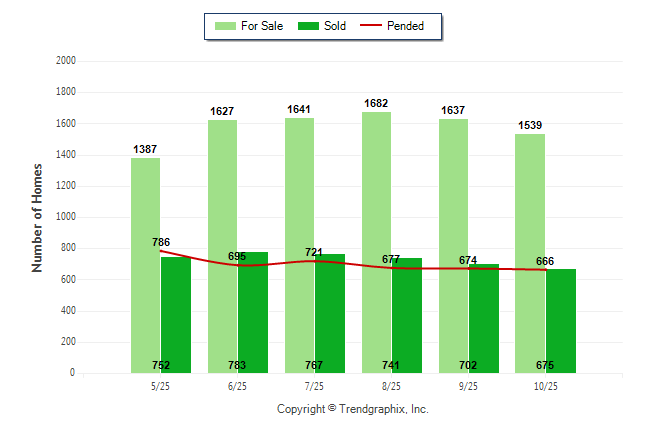Image resolution: width=646 pixels, height=434 pixels.
Task: Click the 786 Pended data label
Action: tap(161, 242)
